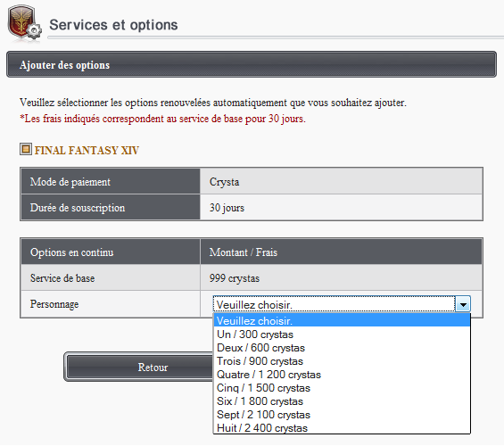
Task: Click the '30 jours' subscription duration cell
Action: click(x=341, y=207)
